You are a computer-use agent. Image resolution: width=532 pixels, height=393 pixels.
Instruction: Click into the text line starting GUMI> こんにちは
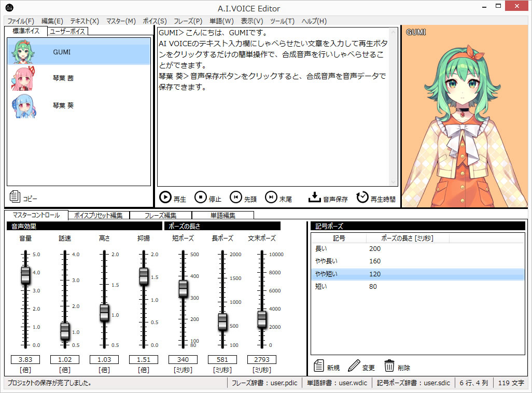tap(213, 33)
